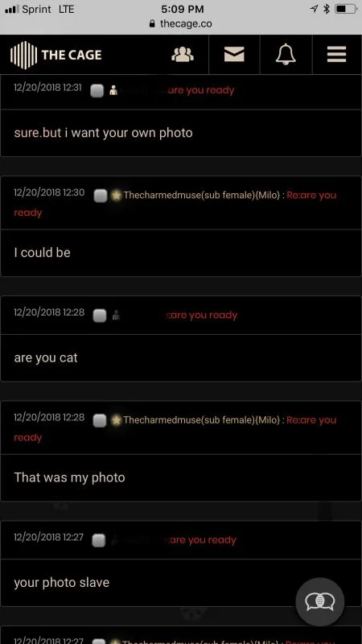Open Thecharmedmuse profile link at 12:30
The image size is (362, 644).
202,195
